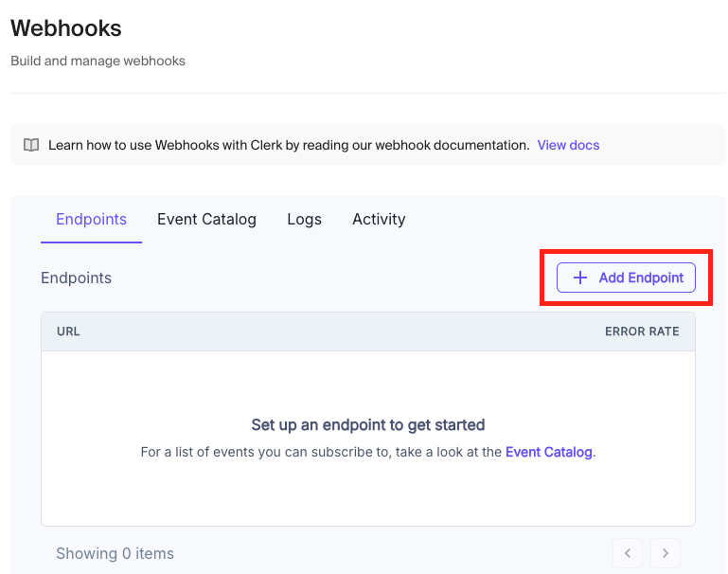Follow the Event Catalog link in empty state
The width and height of the screenshot is (728, 574).
(548, 452)
